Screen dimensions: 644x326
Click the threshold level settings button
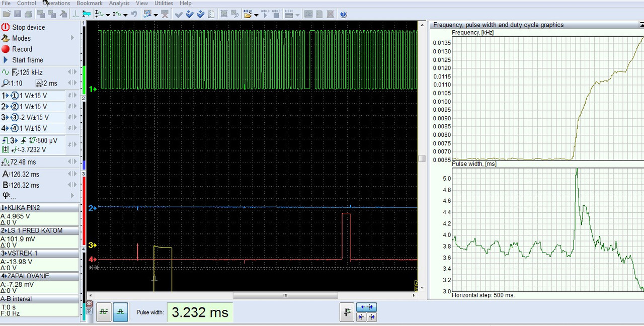[347, 312]
